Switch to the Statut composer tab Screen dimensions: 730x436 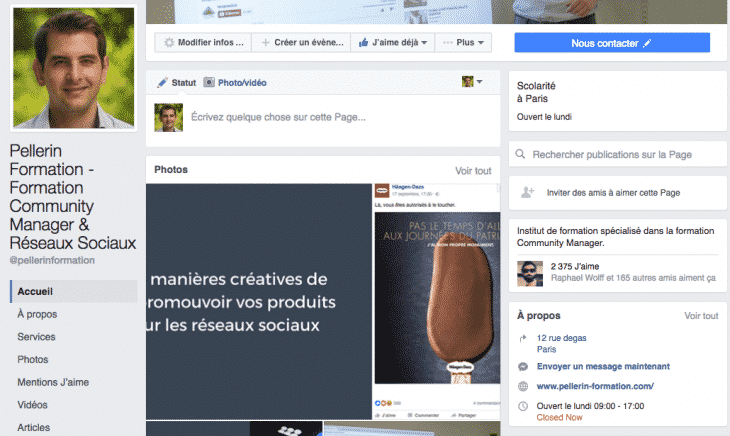coord(177,83)
